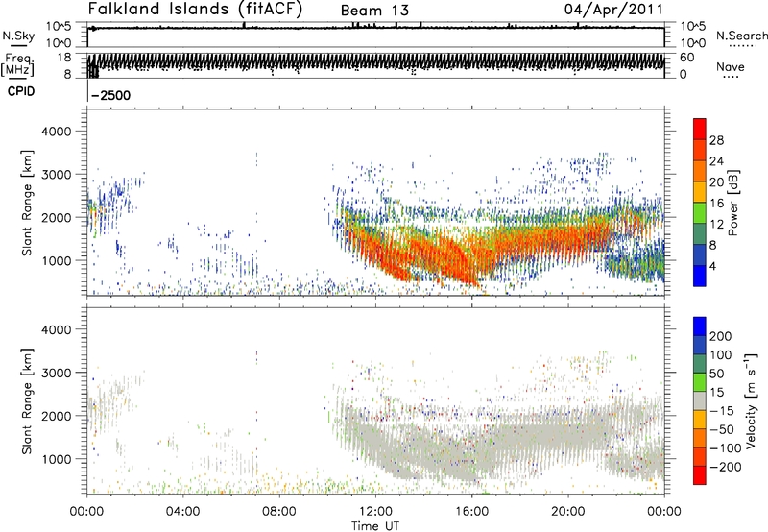Pick the gray segment of the velocity colorbar
This screenshot has height=532, width=768.
[x=700, y=401]
